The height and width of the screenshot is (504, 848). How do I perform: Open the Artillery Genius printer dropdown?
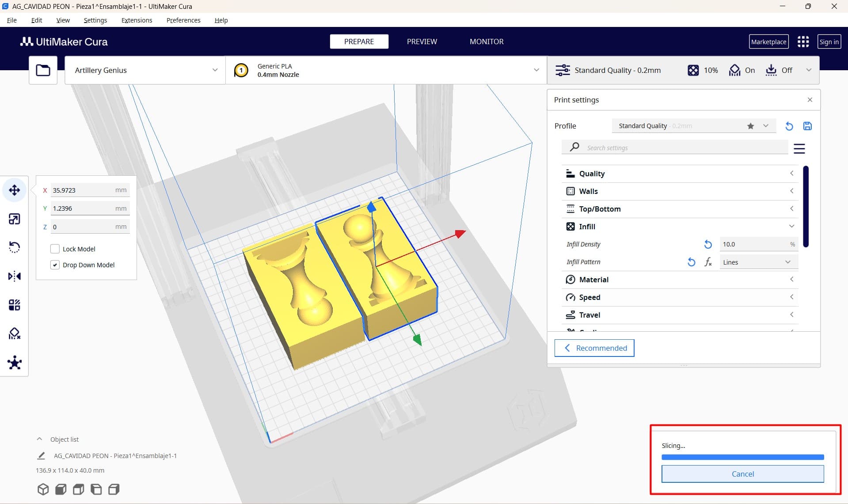(145, 70)
